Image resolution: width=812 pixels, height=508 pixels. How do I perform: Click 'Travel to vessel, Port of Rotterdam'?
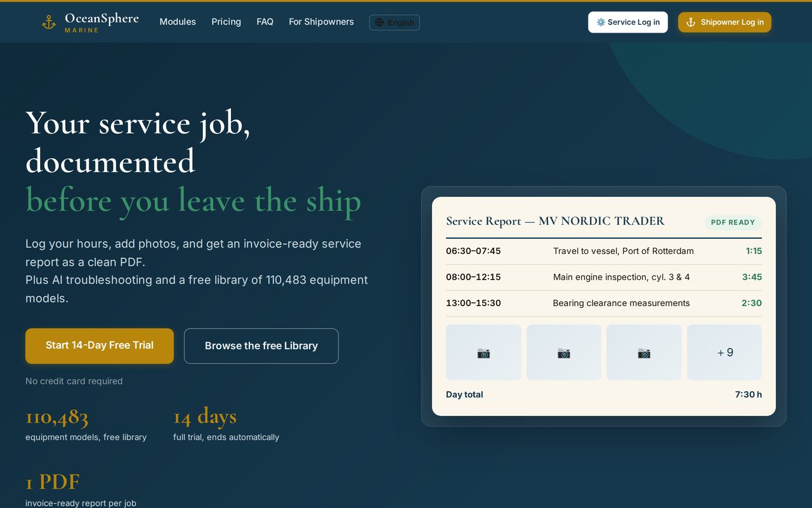(624, 251)
